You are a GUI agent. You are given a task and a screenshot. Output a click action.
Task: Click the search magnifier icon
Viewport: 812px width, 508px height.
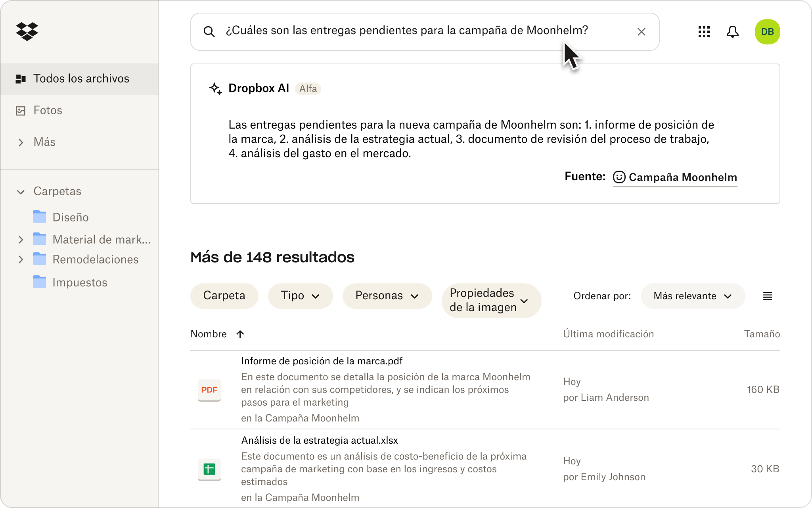209,32
